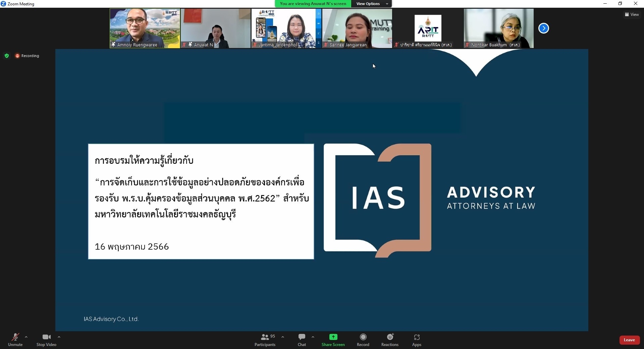The width and height of the screenshot is (644, 349).
Task: Select Amnoiy Ruengwaree's video thumbnail
Action: tap(145, 28)
